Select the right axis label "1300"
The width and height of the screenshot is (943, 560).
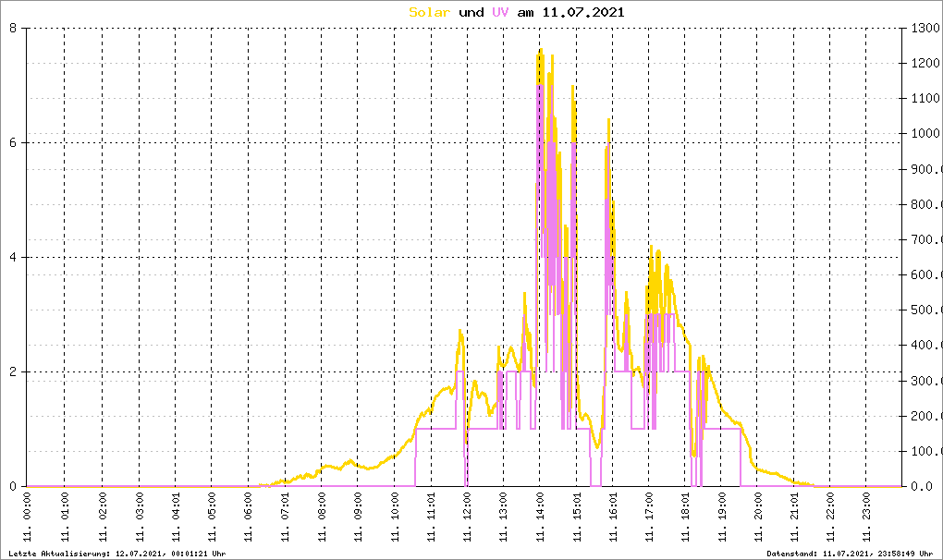coord(926,28)
